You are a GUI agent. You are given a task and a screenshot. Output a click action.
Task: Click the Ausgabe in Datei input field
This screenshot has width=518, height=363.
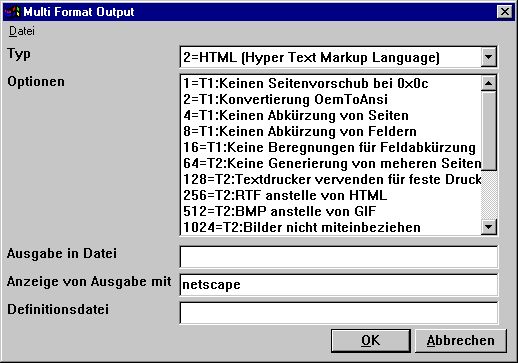339,257
